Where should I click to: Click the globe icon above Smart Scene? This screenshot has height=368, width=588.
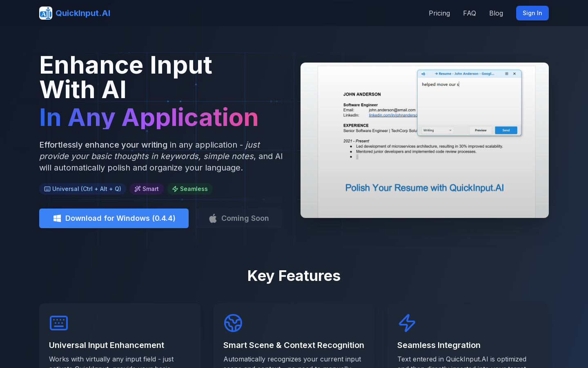[x=233, y=323]
